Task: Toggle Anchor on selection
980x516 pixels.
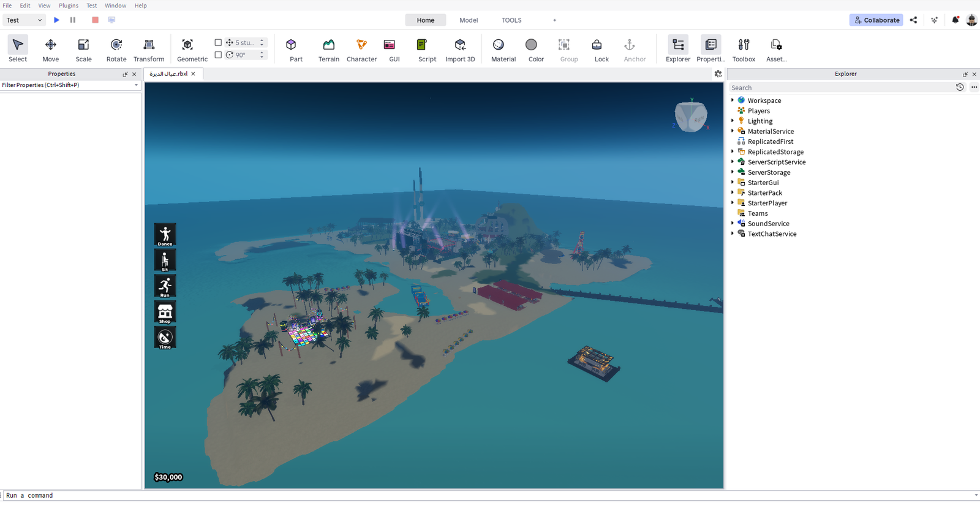Action: [635, 49]
